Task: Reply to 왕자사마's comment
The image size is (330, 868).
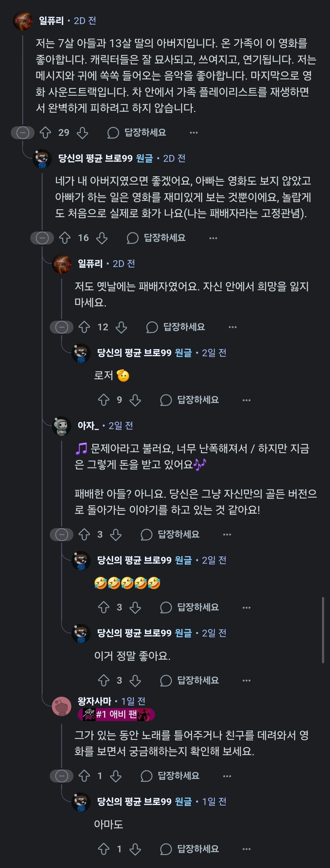Action: click(170, 776)
